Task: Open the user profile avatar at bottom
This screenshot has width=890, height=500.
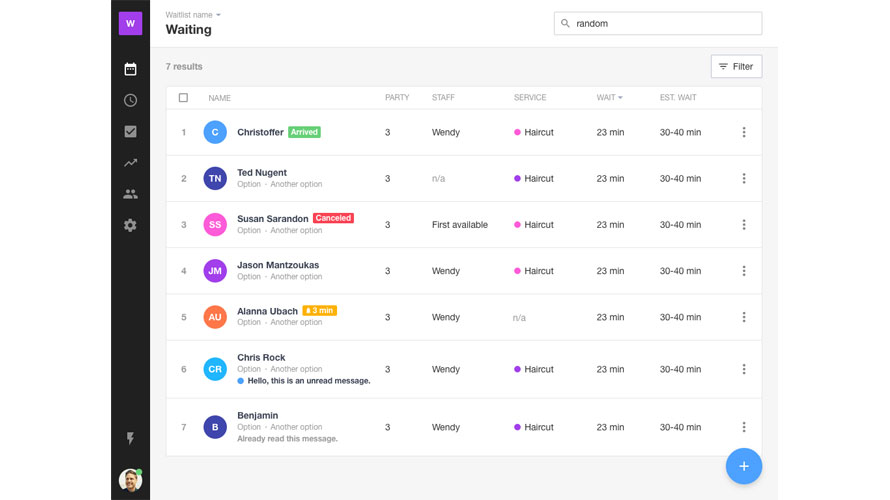Action: [x=130, y=480]
